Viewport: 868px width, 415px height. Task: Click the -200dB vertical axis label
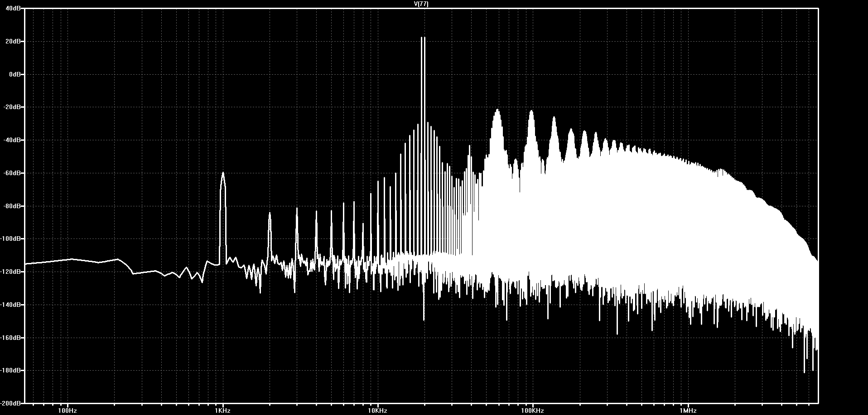[11, 403]
